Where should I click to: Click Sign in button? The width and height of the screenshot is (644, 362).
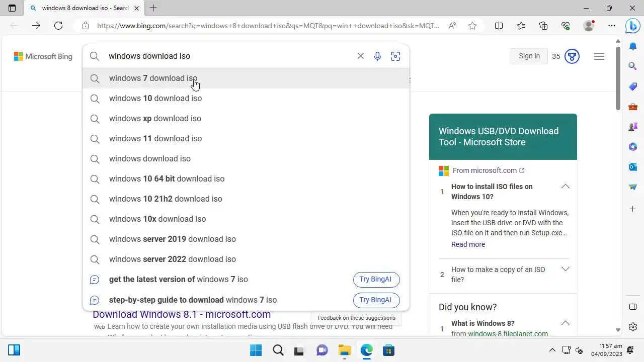pos(529,56)
